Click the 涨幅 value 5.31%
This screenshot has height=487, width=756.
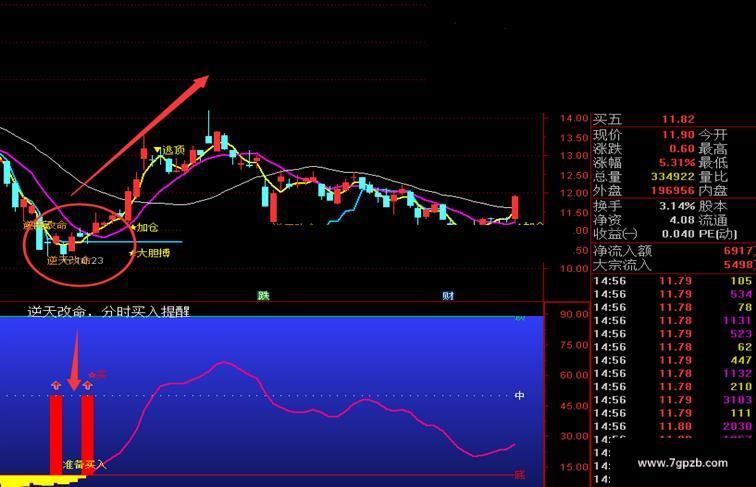(x=677, y=162)
